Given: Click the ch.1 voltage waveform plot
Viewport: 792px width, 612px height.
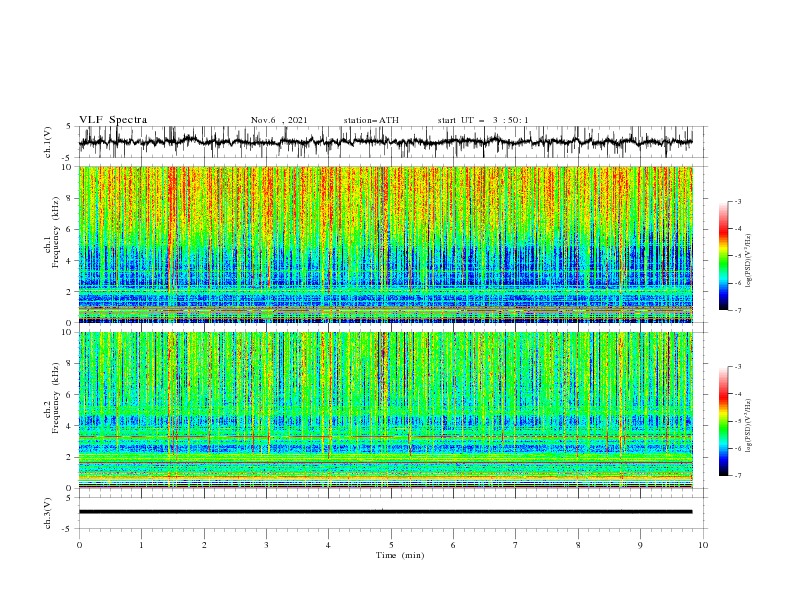Looking at the screenshot, I should [x=385, y=142].
